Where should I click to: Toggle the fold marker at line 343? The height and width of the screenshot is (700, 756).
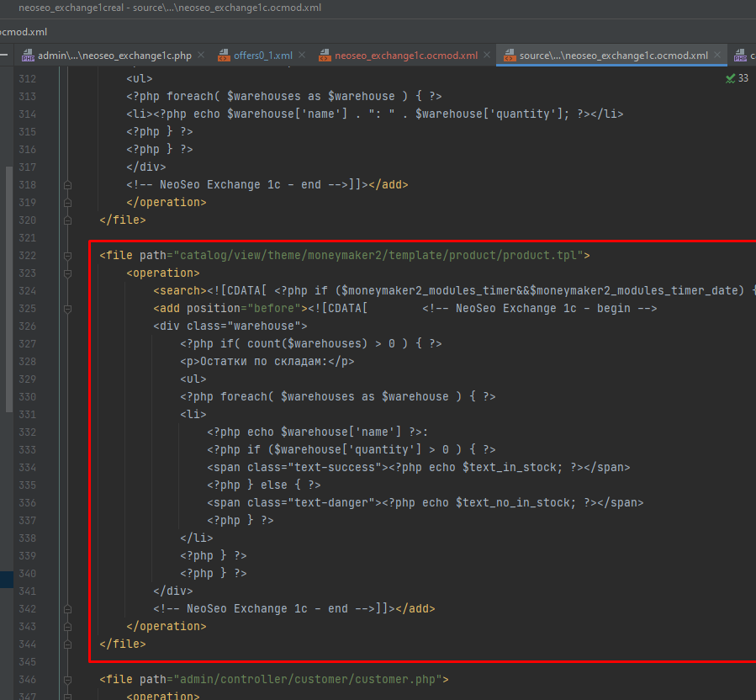point(67,627)
